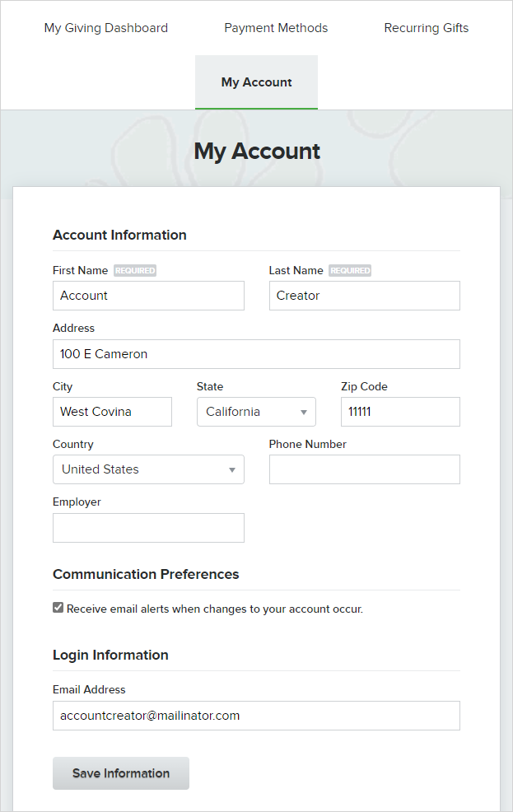Open My Giving Dashboard tab
This screenshot has width=513, height=812.
pos(106,28)
